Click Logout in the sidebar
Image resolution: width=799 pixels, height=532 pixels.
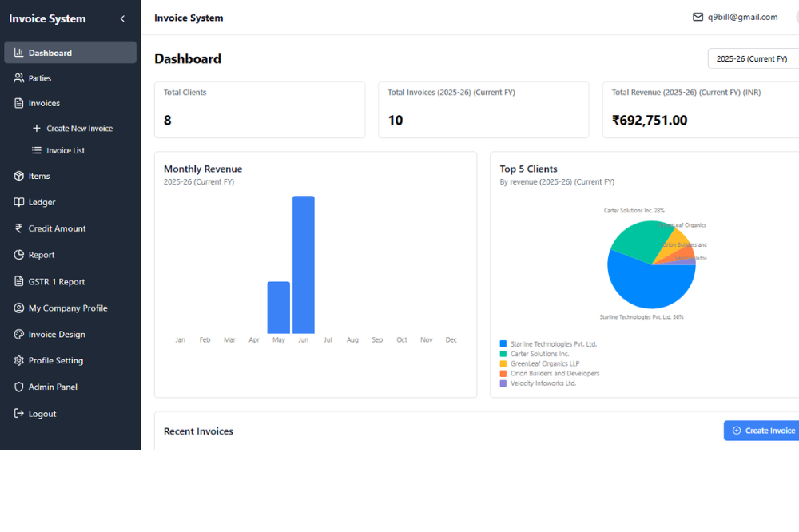click(70, 413)
